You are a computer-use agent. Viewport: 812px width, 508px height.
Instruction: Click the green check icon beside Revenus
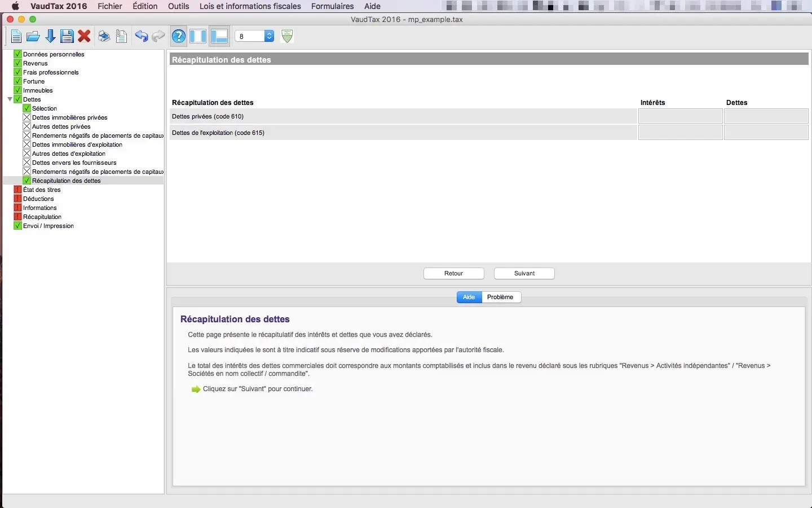pos(17,63)
